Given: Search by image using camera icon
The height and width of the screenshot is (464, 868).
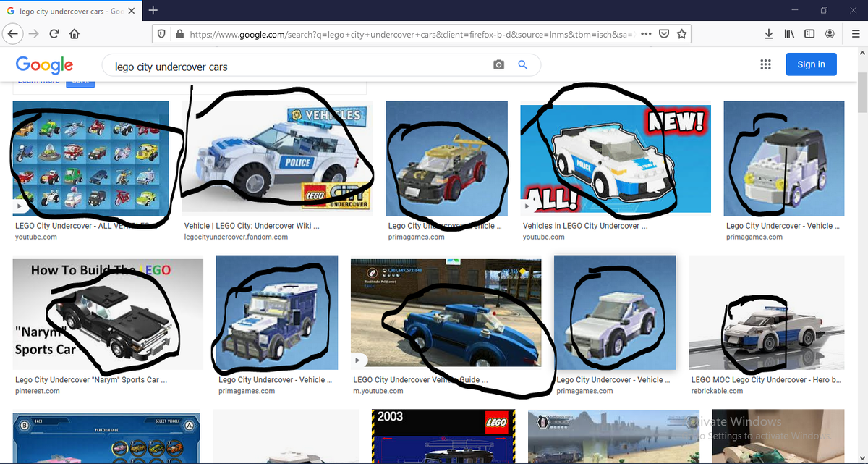Looking at the screenshot, I should (x=498, y=65).
